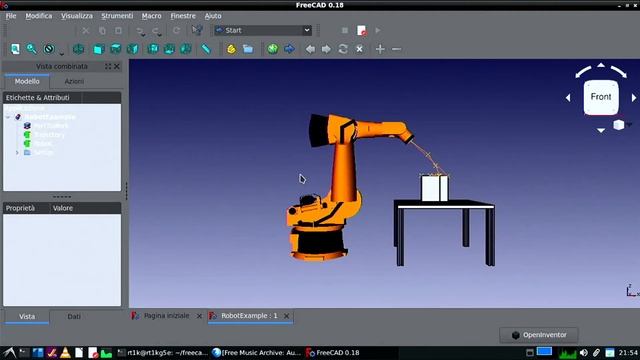
Task: Switch to the Azioni tab
Action: [74, 81]
